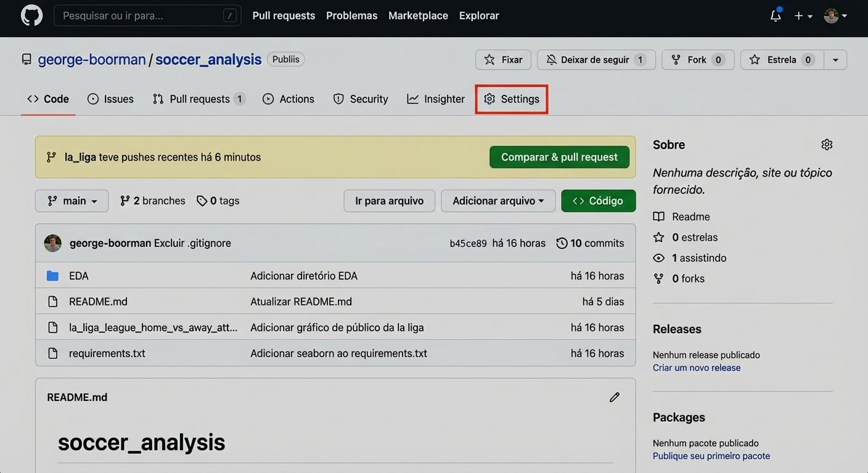Open the Sobre settings gear icon
The width and height of the screenshot is (868, 473).
pyautogui.click(x=827, y=145)
